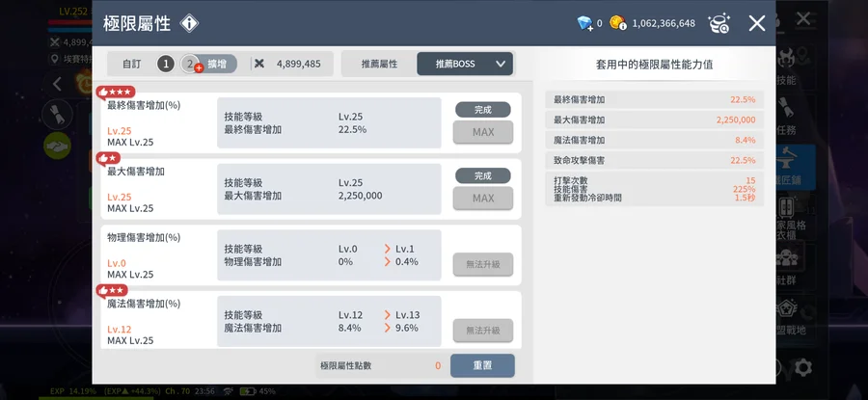Tap the Lv.13 next-level arrow for 魔法傷害增加
Screen dimensions: 868x400
pyautogui.click(x=388, y=315)
